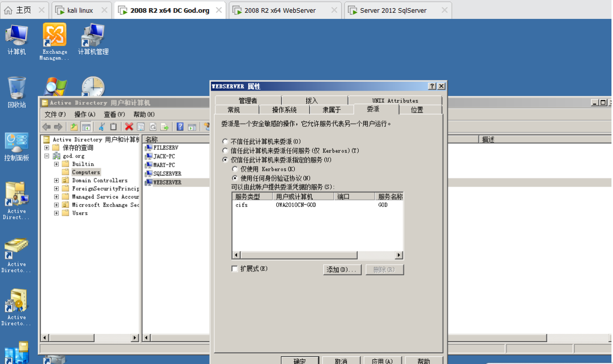Switch to the UNIX Attributes tab
The image size is (613, 364).
[395, 100]
